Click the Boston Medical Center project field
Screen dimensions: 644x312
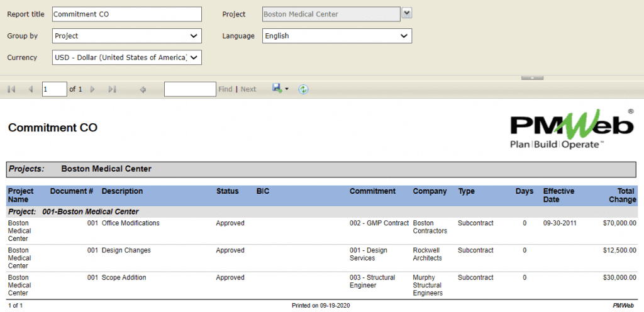point(331,14)
